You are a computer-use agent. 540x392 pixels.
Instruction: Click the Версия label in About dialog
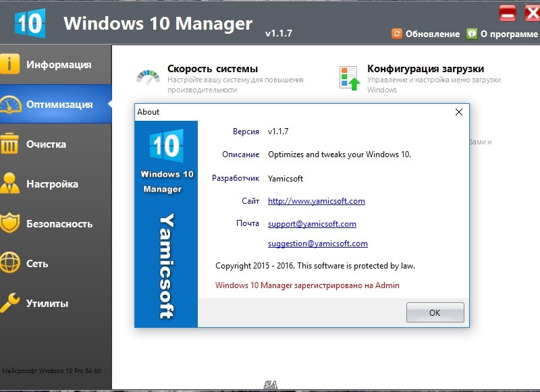[x=246, y=132]
